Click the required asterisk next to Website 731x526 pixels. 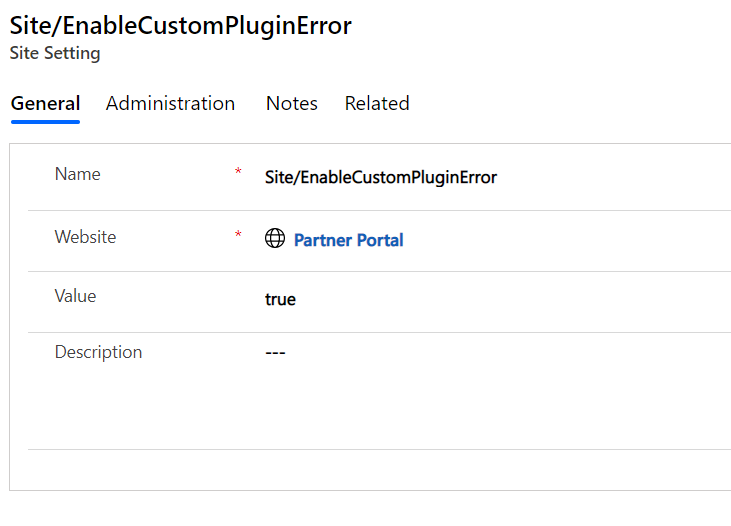[238, 237]
